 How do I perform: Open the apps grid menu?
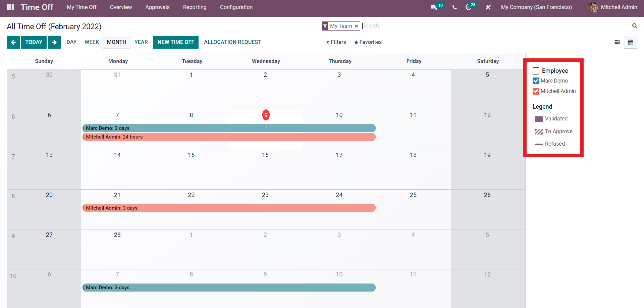[10, 7]
